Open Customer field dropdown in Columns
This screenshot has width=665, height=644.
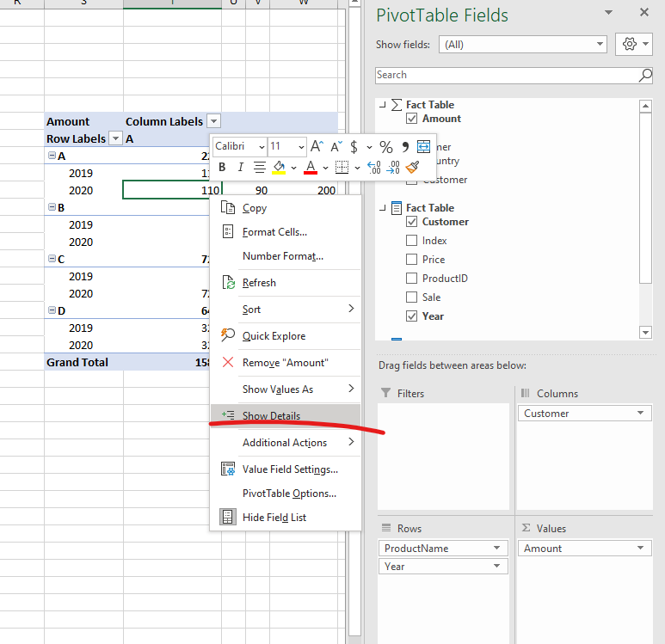tap(640, 413)
